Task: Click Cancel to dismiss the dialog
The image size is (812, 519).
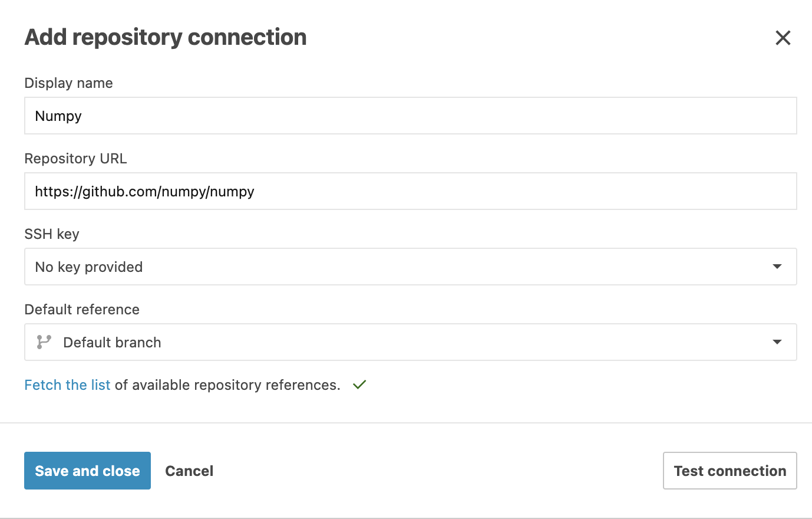Action: coord(189,471)
